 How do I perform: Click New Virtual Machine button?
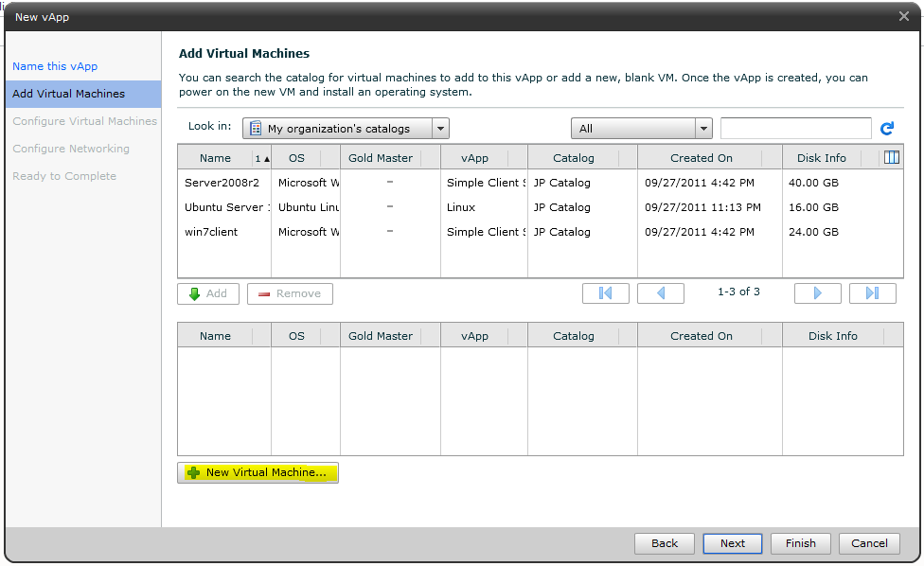[258, 472]
